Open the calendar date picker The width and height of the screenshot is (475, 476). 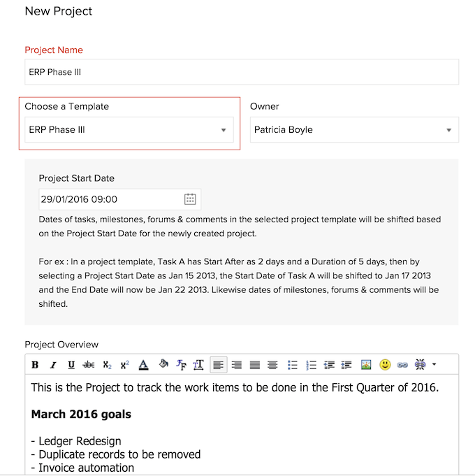[190, 199]
